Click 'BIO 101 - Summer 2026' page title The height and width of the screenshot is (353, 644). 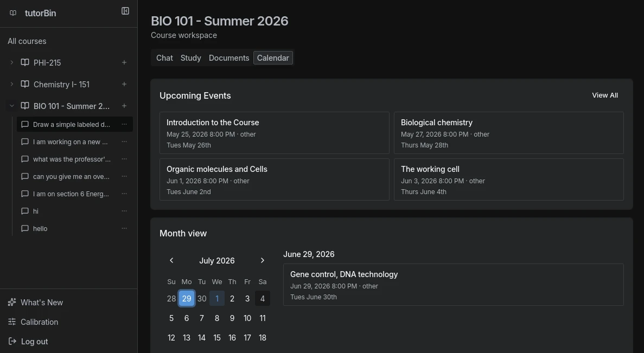[220, 21]
